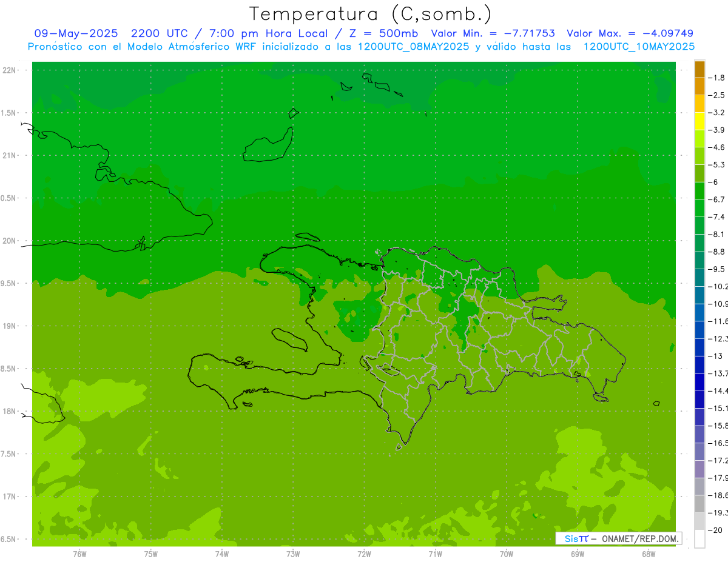Select the 'Z = 500mb' level label
728x562 pixels.
383,33
